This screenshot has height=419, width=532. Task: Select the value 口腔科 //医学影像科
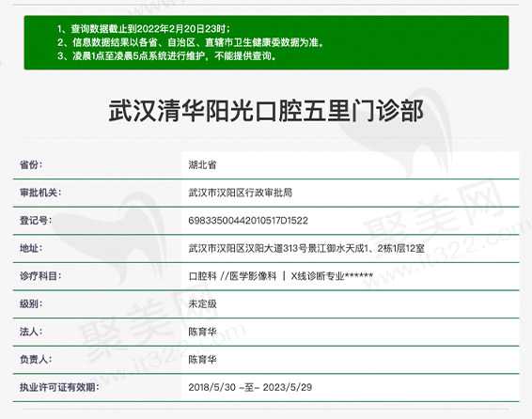(232, 276)
